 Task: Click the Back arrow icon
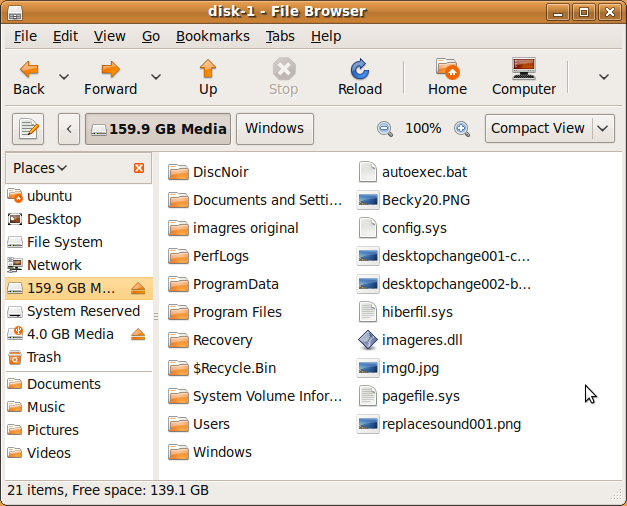click(x=29, y=69)
